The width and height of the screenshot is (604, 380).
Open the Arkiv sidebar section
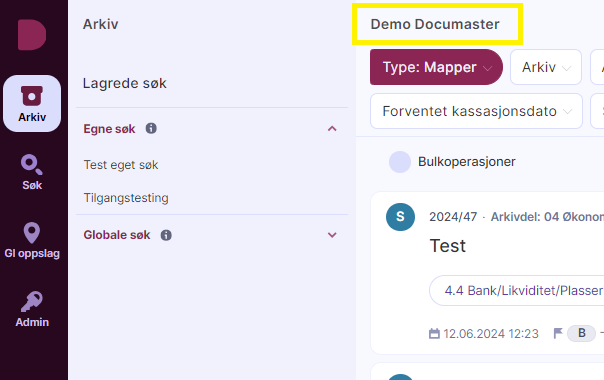point(32,103)
